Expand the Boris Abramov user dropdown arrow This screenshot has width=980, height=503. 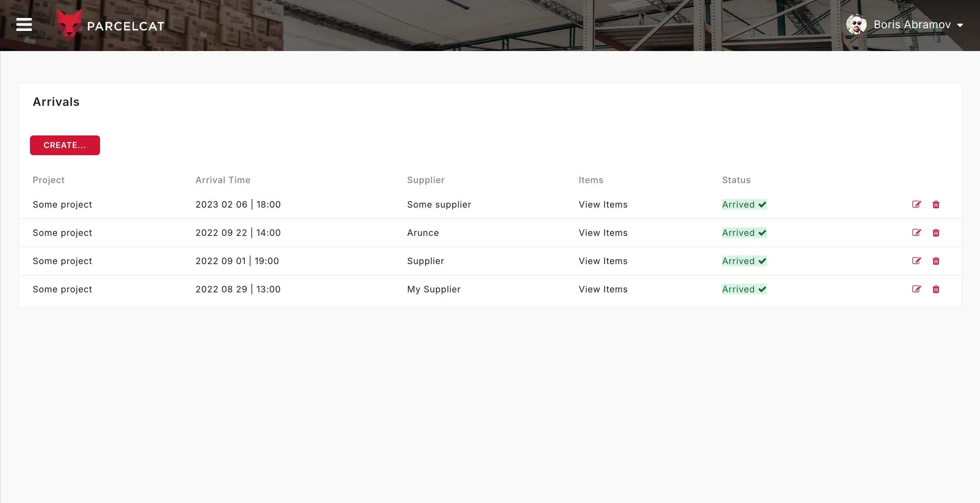tap(960, 26)
